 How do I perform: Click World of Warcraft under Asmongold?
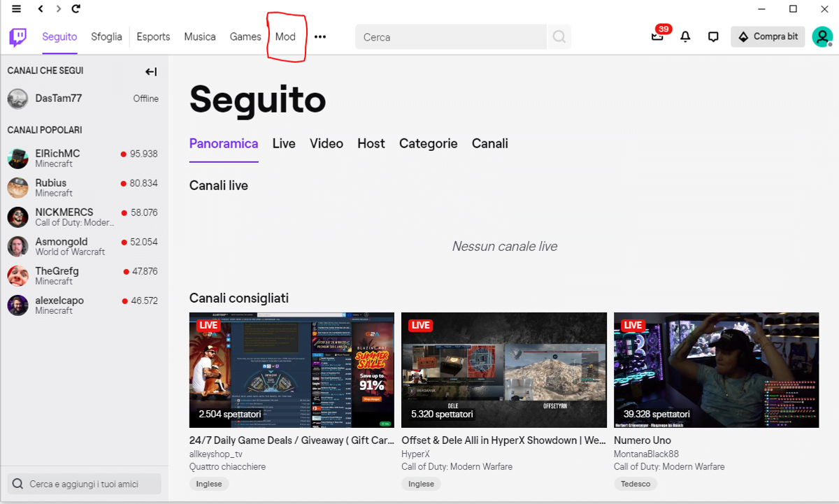coord(70,252)
